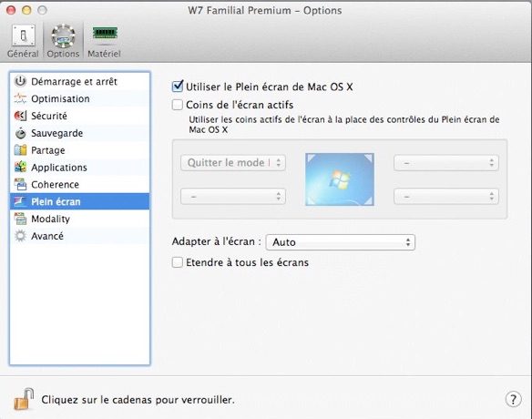Select the Options toolbar icon
The height and width of the screenshot is (419, 532).
click(x=63, y=40)
